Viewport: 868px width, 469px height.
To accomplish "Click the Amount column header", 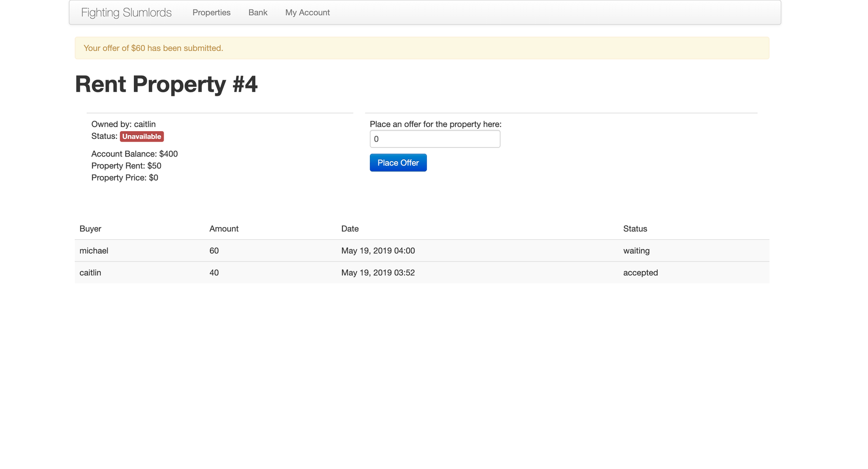I will (x=224, y=228).
